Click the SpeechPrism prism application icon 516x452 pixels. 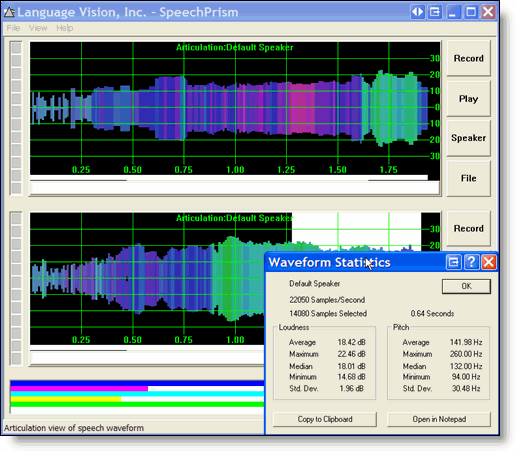[9, 12]
